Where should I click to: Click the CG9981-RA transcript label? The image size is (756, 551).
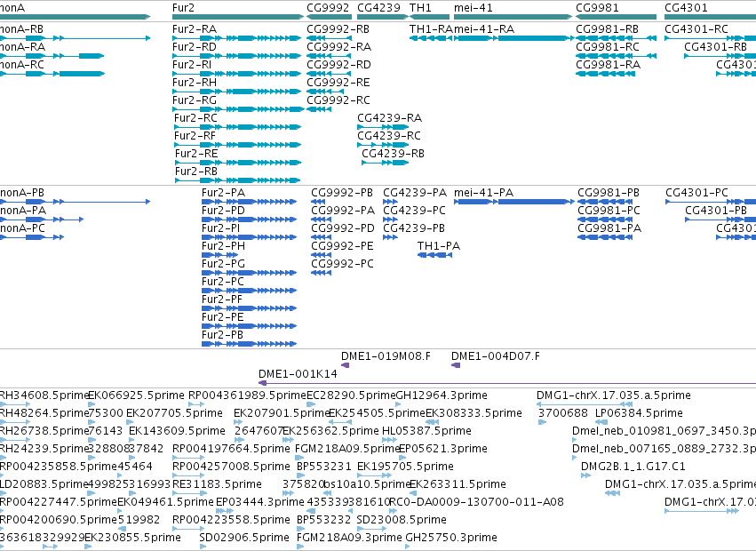(x=608, y=65)
